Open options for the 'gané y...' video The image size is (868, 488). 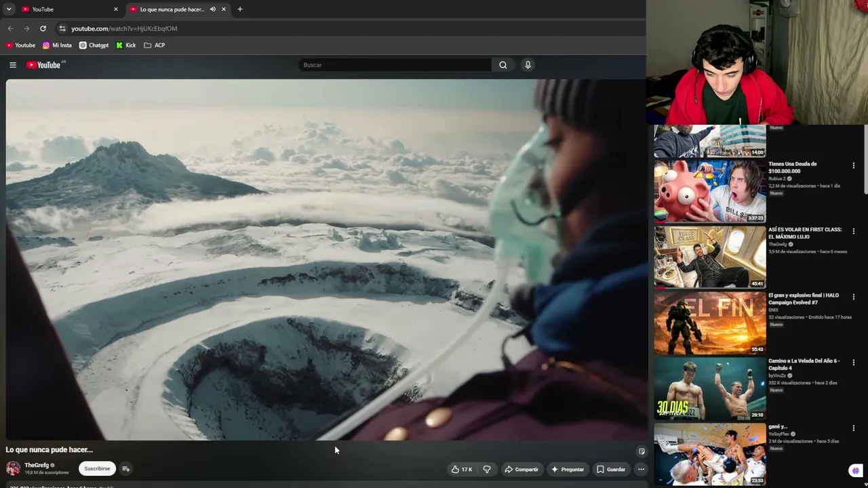click(853, 428)
